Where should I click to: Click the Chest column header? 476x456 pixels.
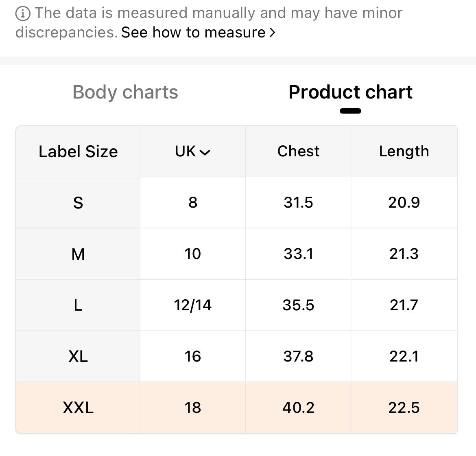[298, 151]
